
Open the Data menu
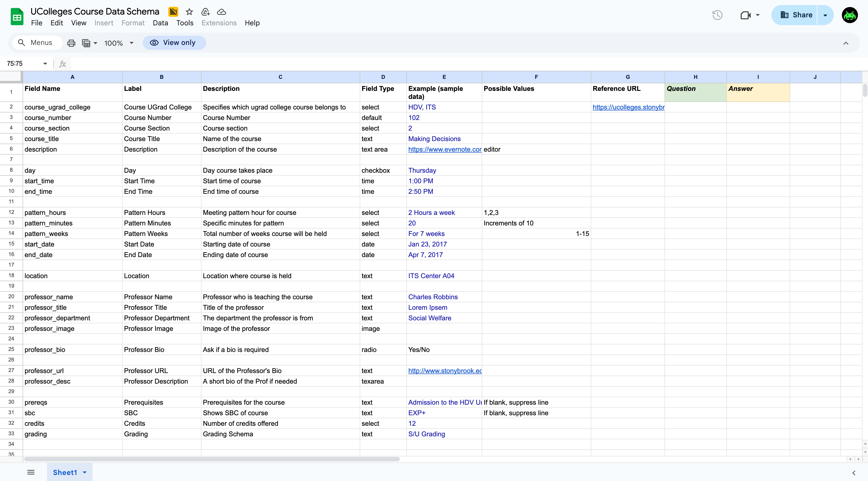click(160, 23)
